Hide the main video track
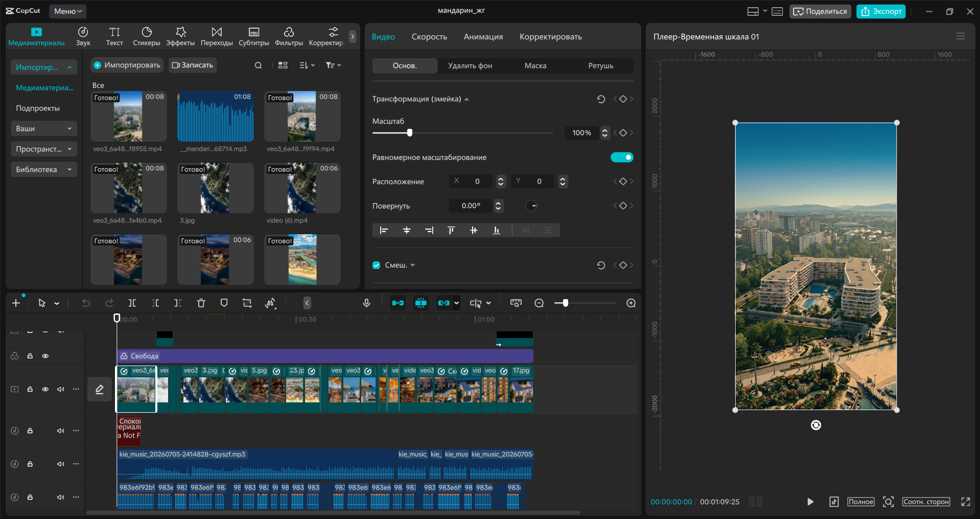 click(45, 389)
